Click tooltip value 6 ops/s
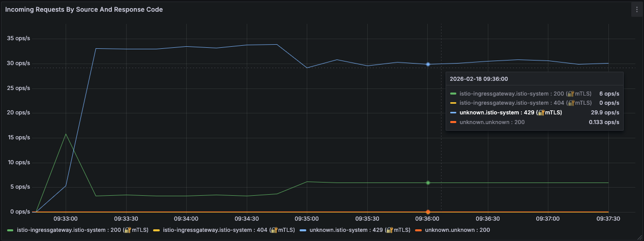 point(609,94)
